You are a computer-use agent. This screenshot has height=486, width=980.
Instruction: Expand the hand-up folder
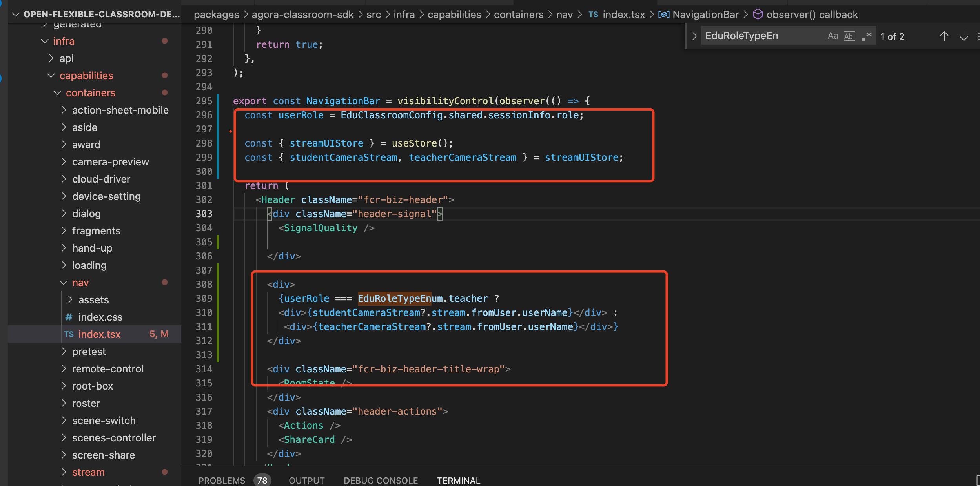[64, 248]
